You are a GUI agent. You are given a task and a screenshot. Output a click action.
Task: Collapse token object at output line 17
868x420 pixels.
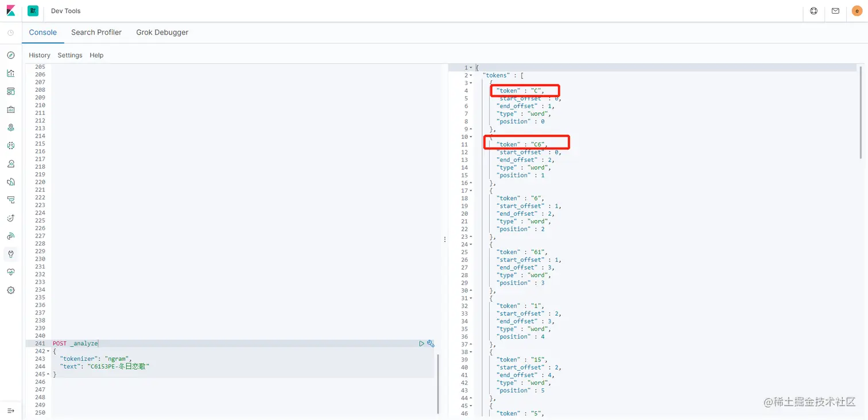point(471,190)
